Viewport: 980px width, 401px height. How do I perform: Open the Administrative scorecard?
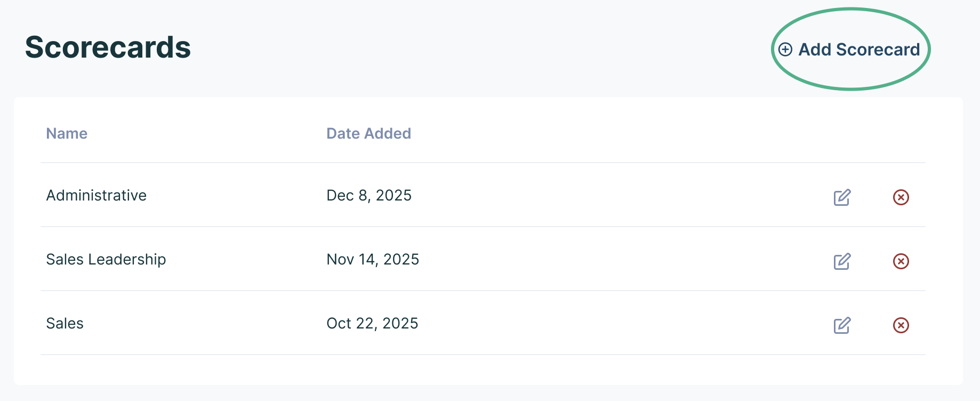(x=96, y=195)
